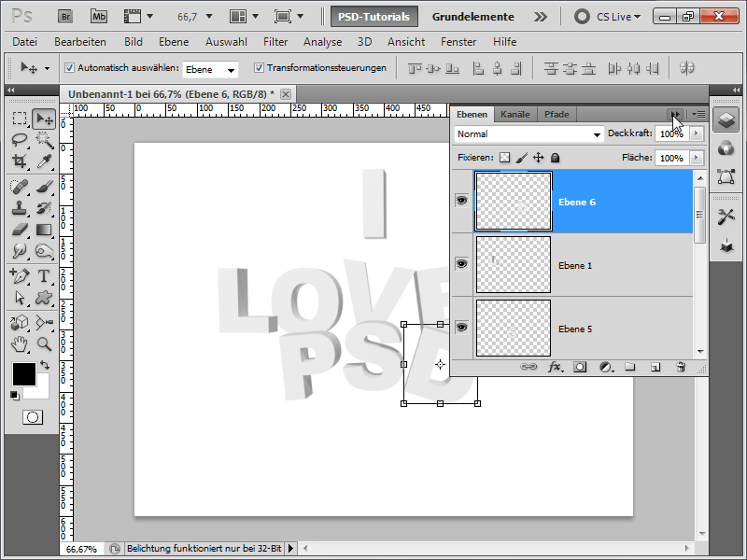Open the Bearbeiten menu

click(x=80, y=42)
